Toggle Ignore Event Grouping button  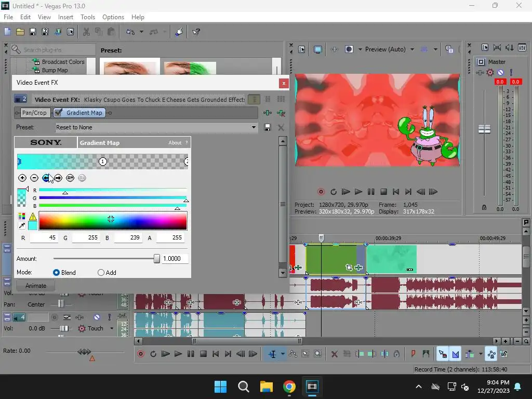point(504,354)
